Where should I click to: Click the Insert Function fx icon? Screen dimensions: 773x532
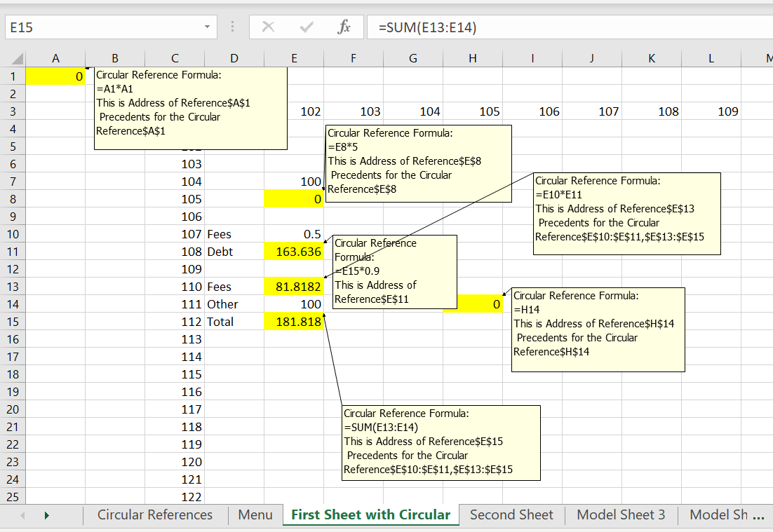tap(343, 26)
